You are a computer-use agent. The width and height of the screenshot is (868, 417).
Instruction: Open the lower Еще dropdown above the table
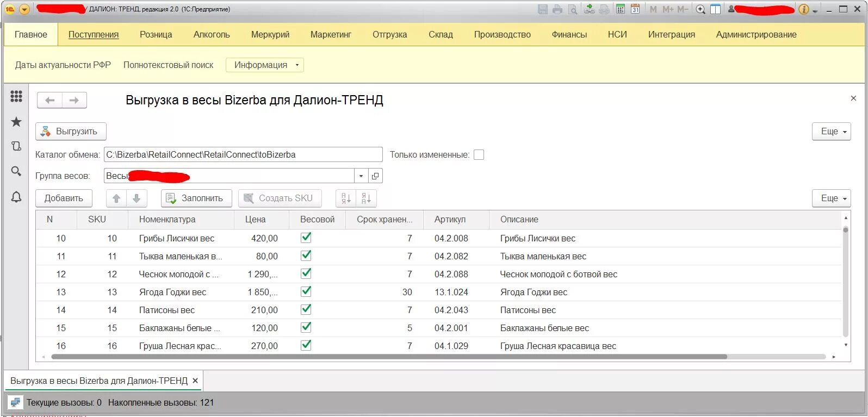[832, 198]
